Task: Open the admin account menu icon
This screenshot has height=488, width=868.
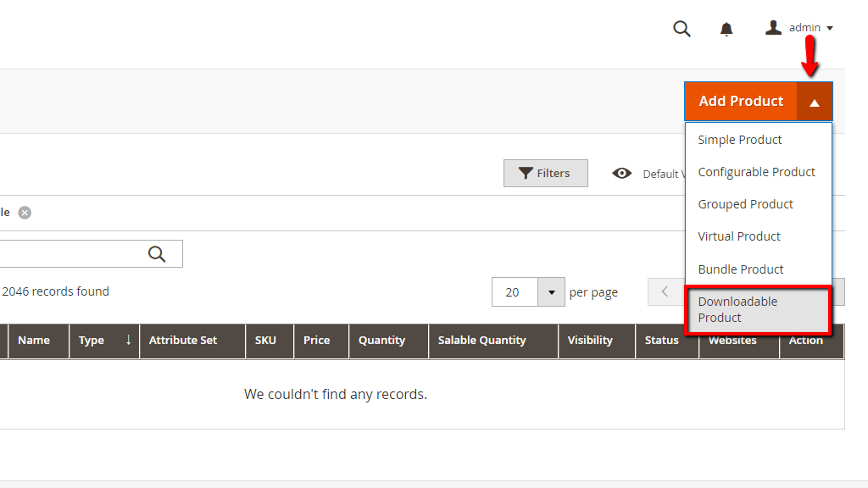Action: pos(772,26)
